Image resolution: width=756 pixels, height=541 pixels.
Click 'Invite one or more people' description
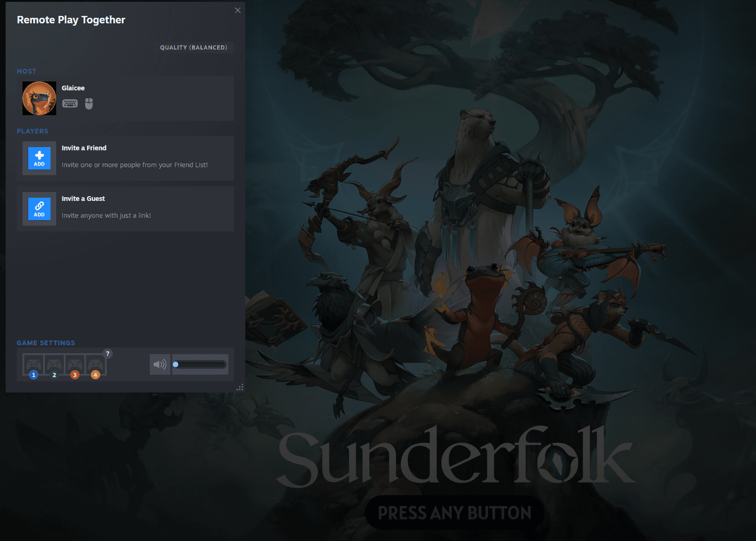pyautogui.click(x=135, y=165)
